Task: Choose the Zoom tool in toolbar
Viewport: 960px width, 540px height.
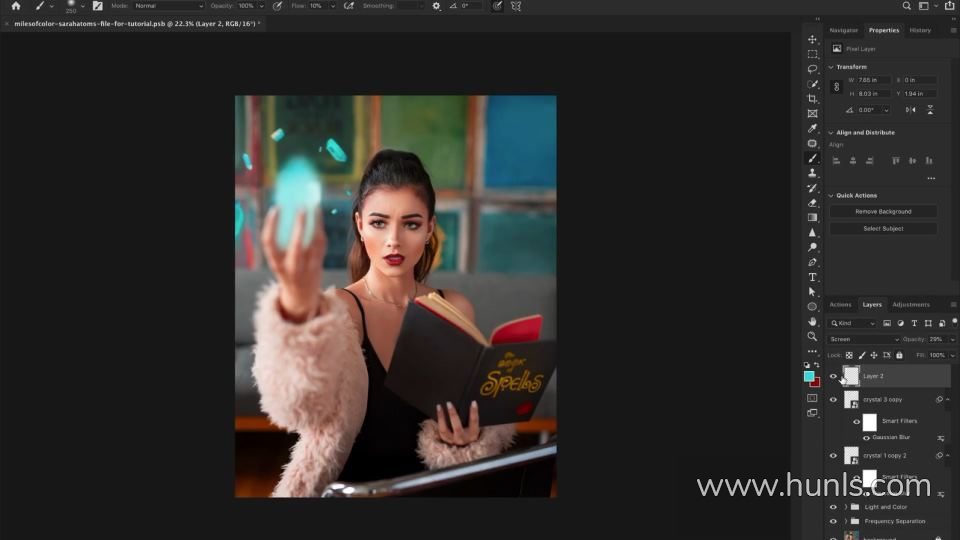Action: click(x=812, y=336)
